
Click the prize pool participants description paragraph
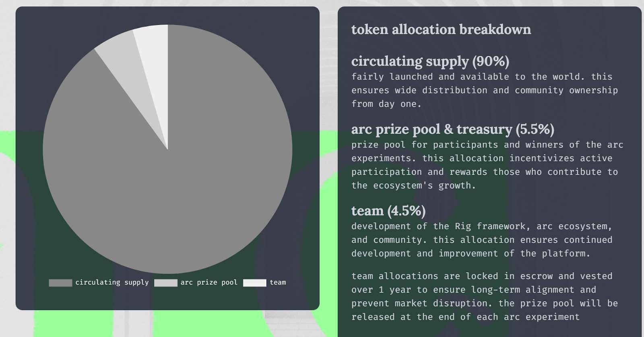487,165
